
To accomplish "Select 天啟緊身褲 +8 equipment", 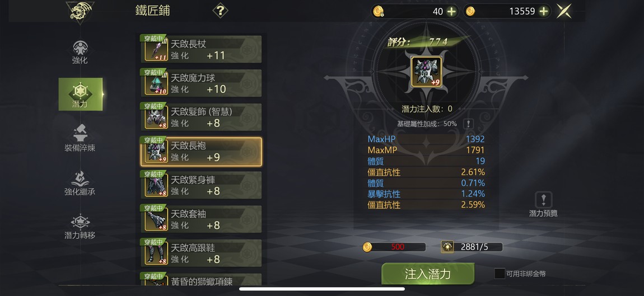I will 201,186.
